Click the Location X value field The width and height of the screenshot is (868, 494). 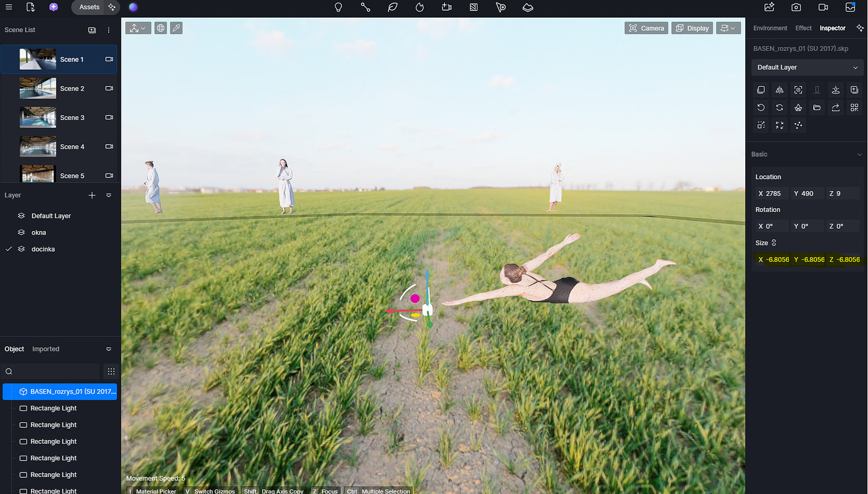772,194
